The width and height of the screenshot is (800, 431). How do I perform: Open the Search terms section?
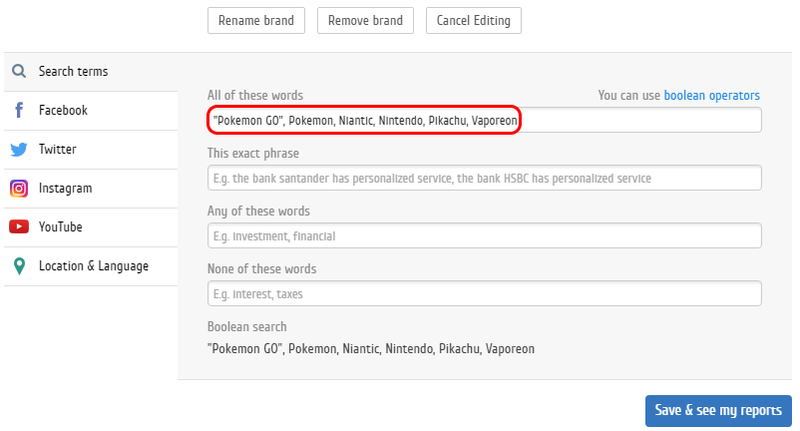coord(73,72)
